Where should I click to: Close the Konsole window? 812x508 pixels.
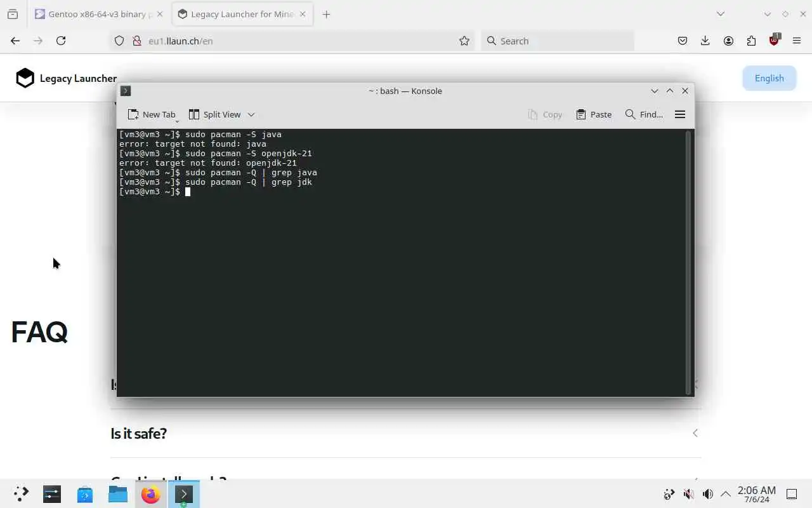(x=685, y=91)
